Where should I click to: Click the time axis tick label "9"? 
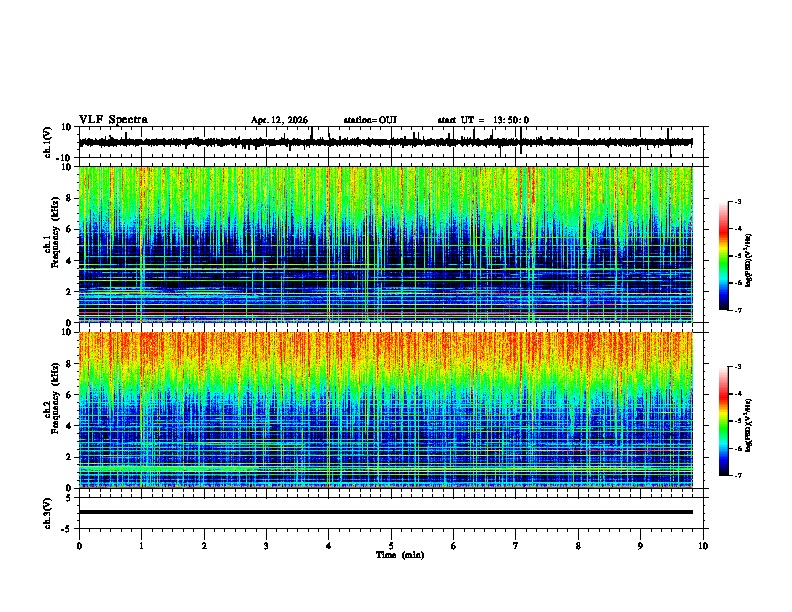coord(640,546)
